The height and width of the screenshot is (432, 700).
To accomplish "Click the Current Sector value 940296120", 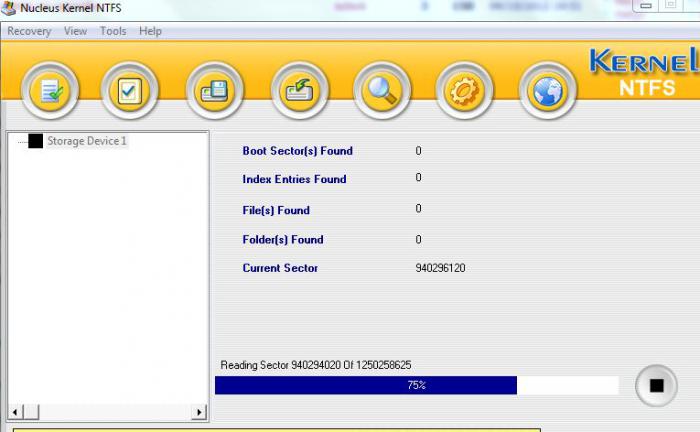I will [440, 268].
